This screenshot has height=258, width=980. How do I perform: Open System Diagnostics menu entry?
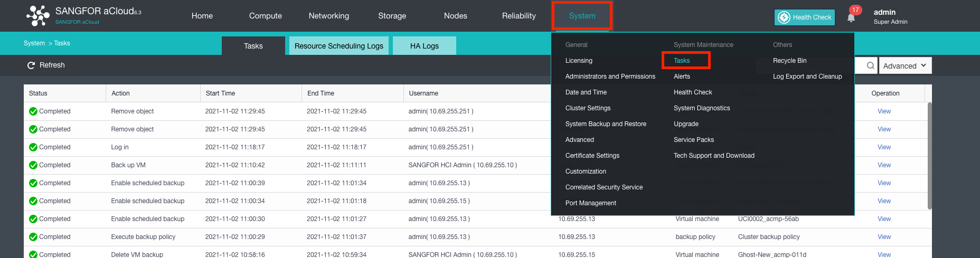click(702, 108)
